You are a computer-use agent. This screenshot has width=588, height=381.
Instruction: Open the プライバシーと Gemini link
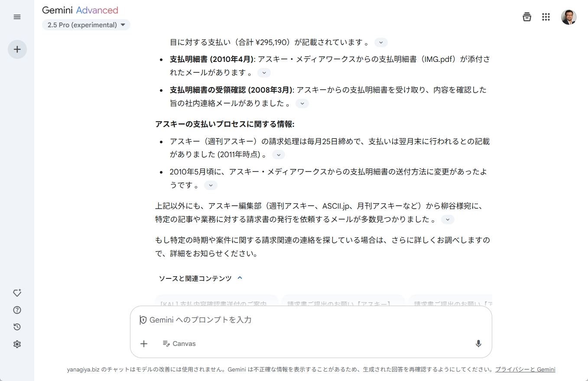[525, 370]
